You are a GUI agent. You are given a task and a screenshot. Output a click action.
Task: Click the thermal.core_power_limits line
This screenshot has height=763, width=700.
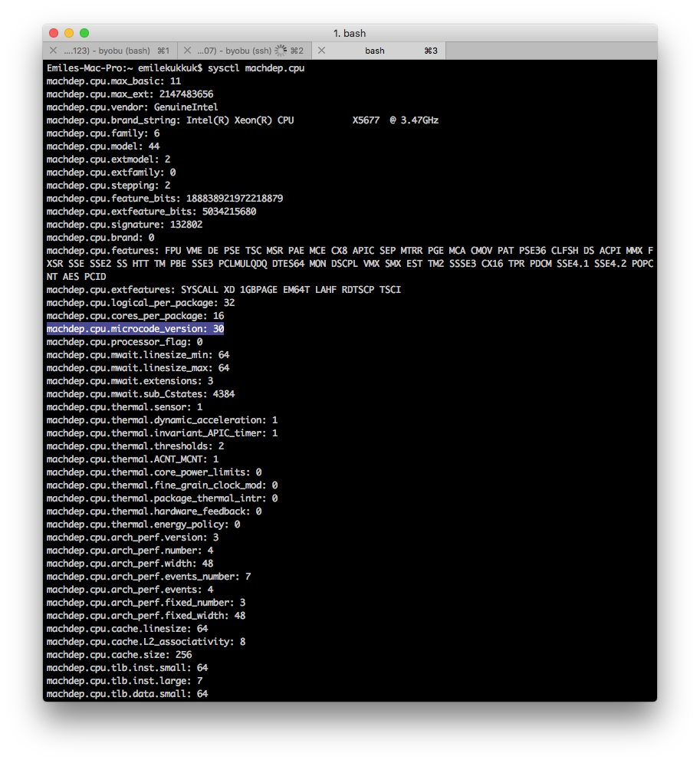coord(154,472)
